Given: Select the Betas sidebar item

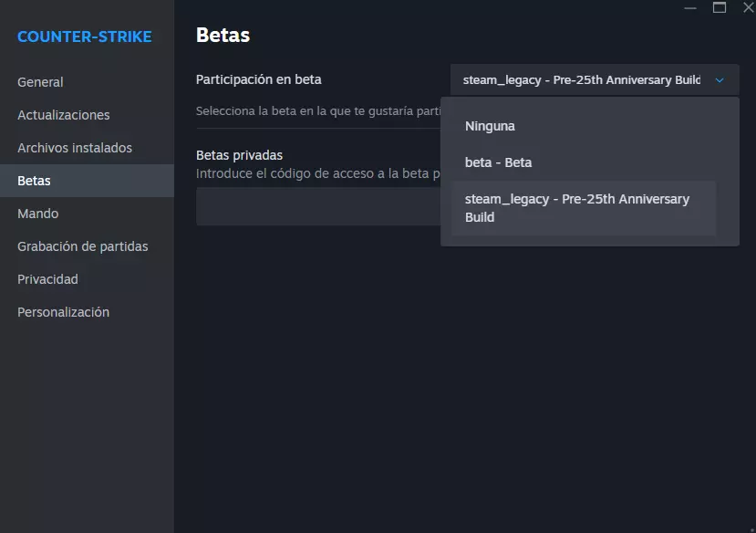Looking at the screenshot, I should (34, 181).
